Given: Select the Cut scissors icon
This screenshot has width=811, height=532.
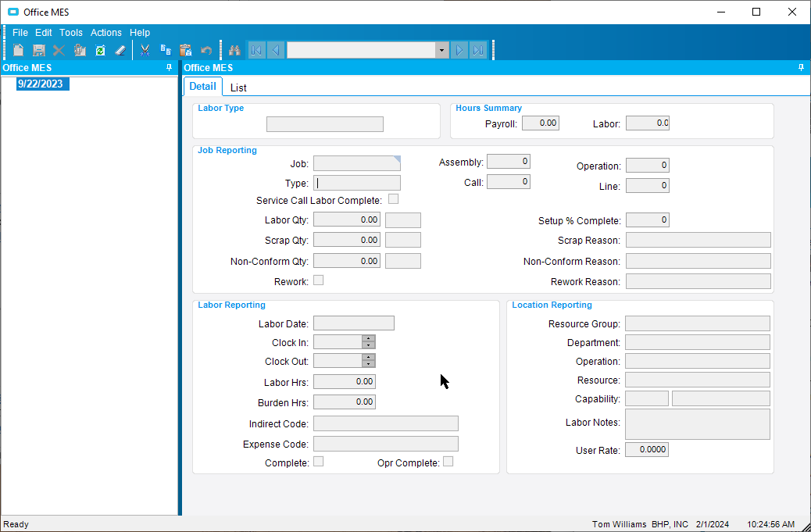Looking at the screenshot, I should 145,50.
